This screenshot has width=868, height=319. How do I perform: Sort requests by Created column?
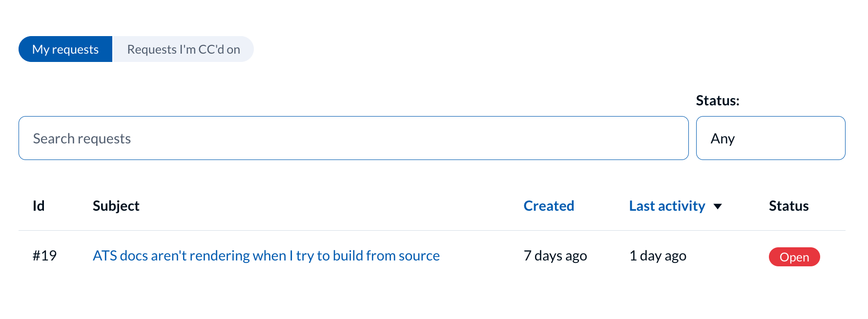coord(549,206)
